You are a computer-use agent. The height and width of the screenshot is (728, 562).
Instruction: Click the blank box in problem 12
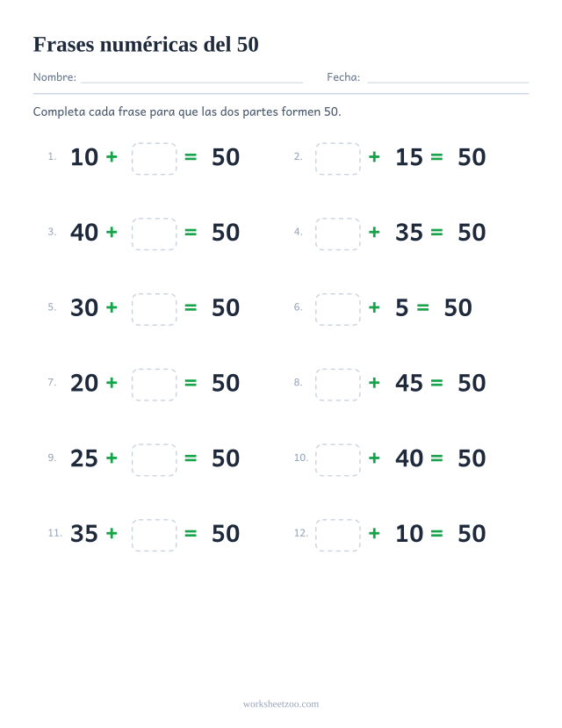338,535
